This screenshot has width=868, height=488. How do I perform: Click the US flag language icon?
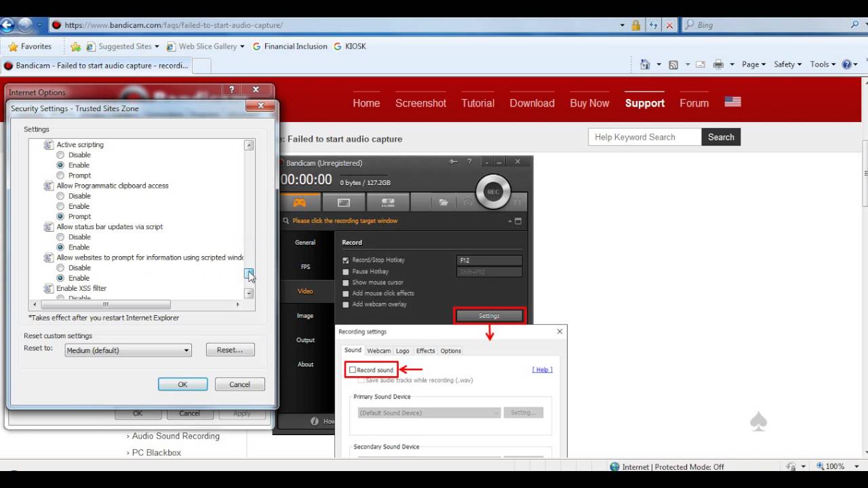click(x=732, y=102)
